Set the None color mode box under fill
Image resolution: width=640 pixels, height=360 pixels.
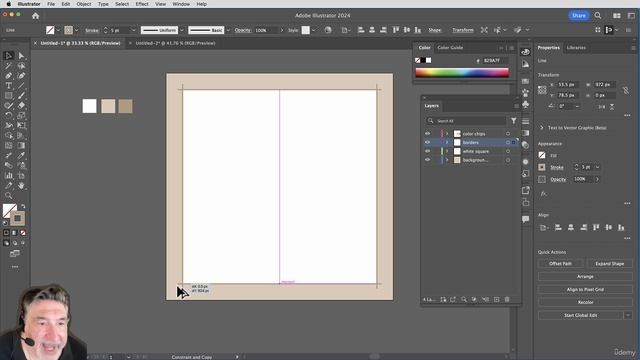[23, 233]
